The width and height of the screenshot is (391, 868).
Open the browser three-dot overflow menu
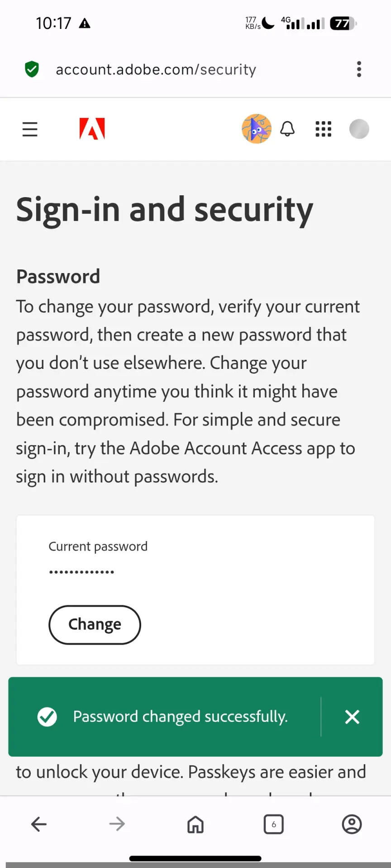[359, 69]
